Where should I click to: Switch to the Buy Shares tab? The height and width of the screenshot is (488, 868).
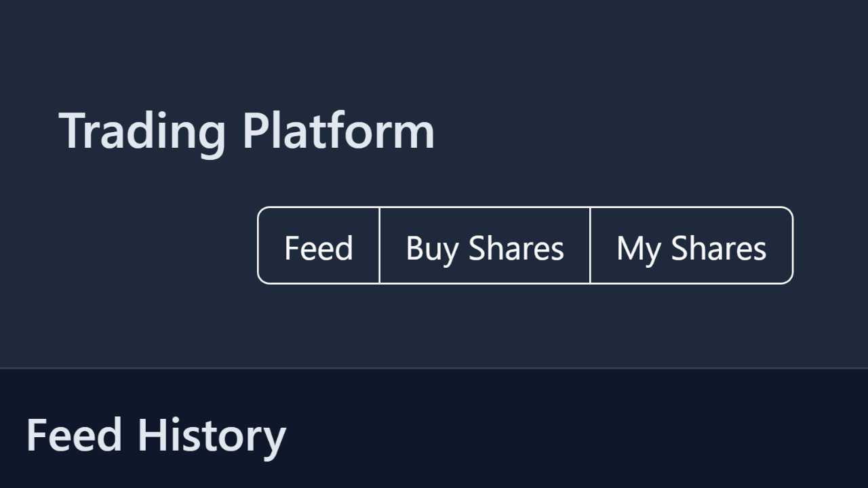click(485, 245)
